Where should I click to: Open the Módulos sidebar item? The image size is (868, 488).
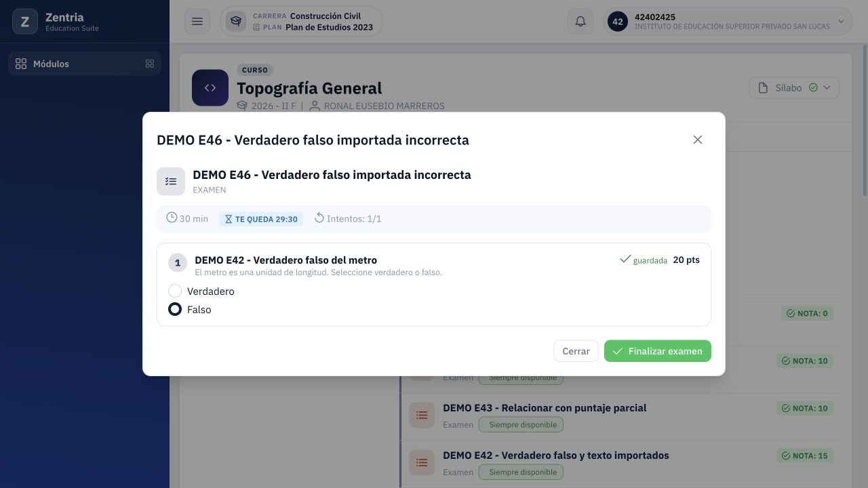point(85,64)
